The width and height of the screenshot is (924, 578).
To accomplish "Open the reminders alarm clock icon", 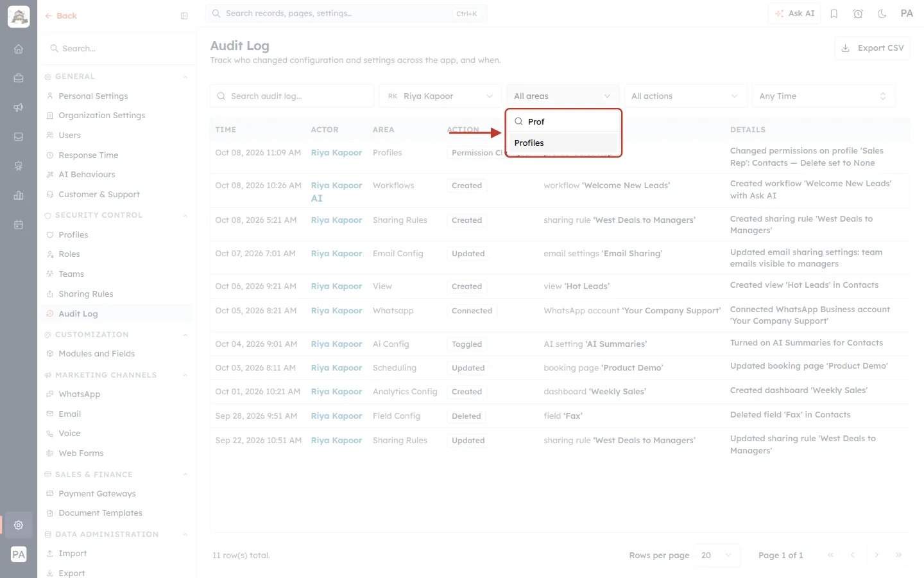I will (858, 13).
